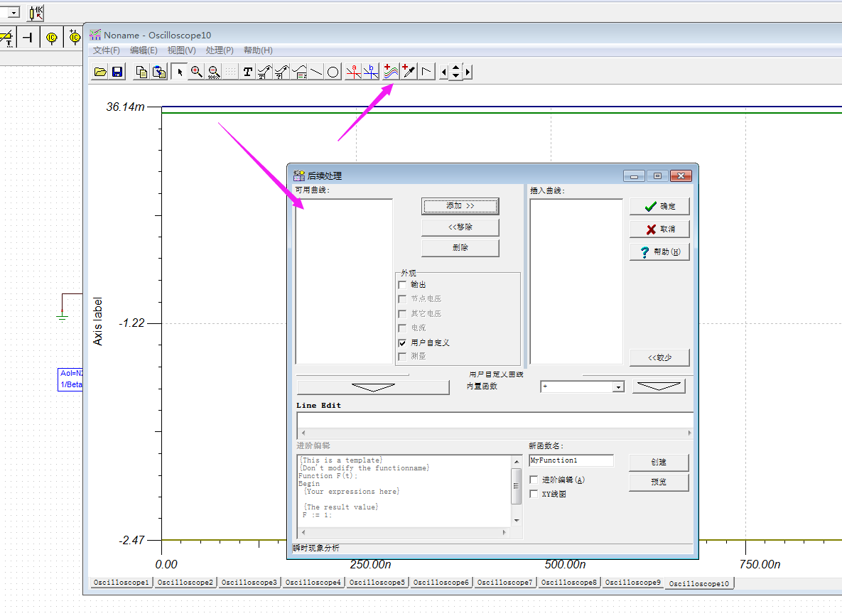842x616 pixels.
Task: Select the Text T tool
Action: 247,72
